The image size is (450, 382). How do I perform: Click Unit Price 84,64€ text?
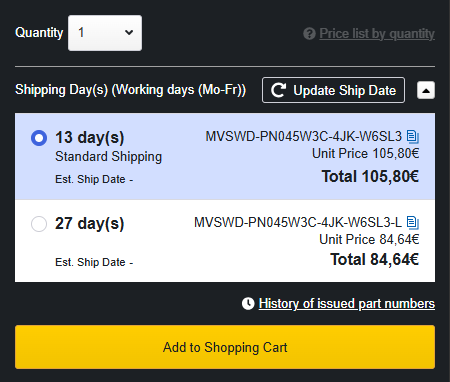coord(369,239)
